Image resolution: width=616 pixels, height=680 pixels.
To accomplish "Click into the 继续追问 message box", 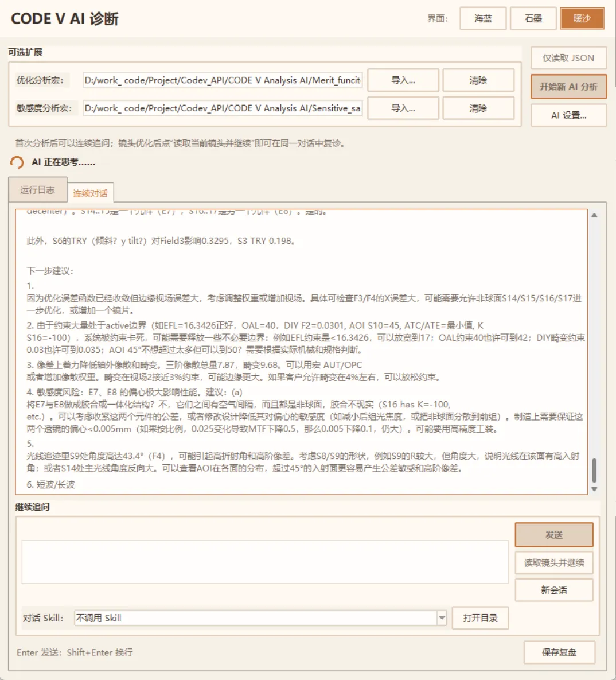I will (x=266, y=562).
